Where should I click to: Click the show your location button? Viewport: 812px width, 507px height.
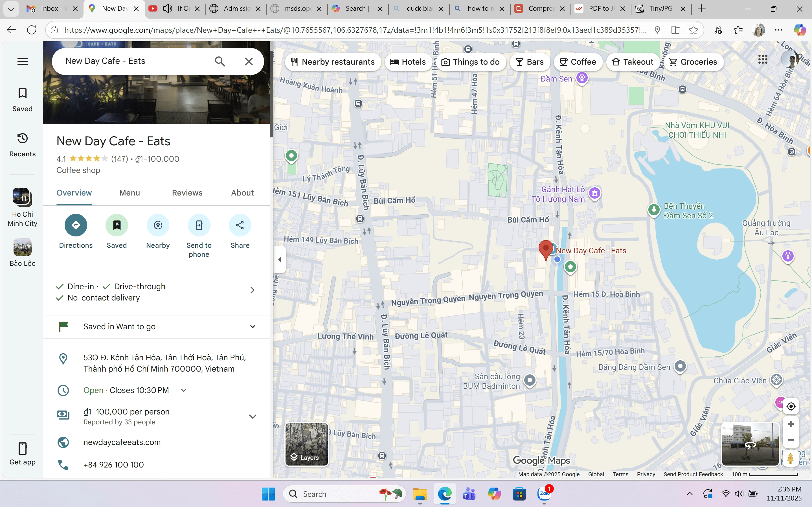(x=791, y=406)
